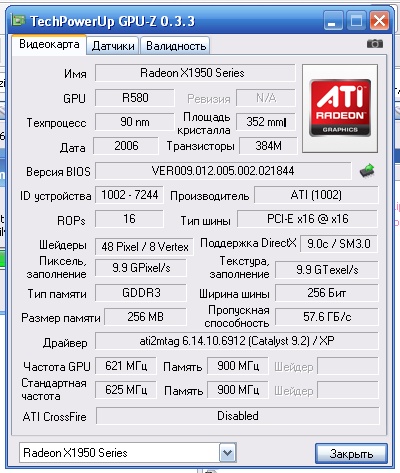
Task: Close window with red X button
Action: click(380, 21)
